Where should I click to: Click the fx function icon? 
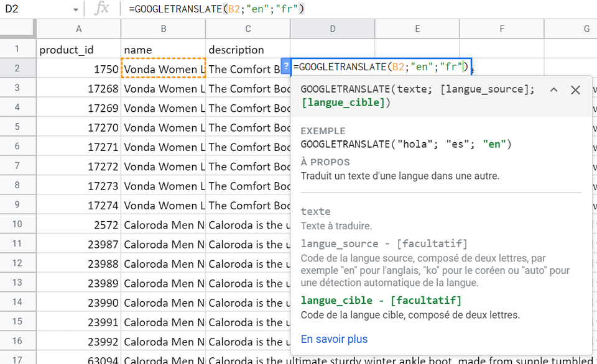tap(101, 8)
